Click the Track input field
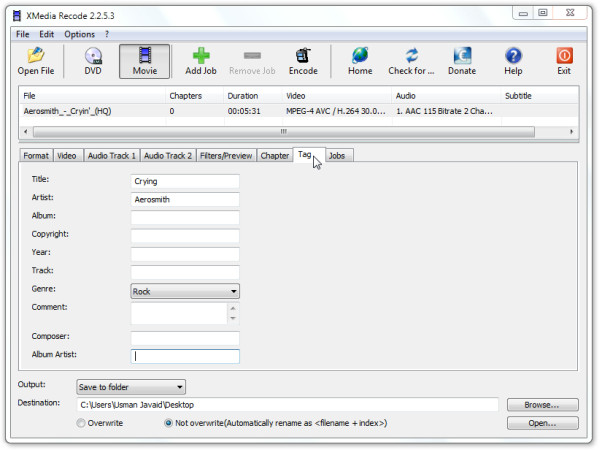600x450 pixels. tap(185, 272)
